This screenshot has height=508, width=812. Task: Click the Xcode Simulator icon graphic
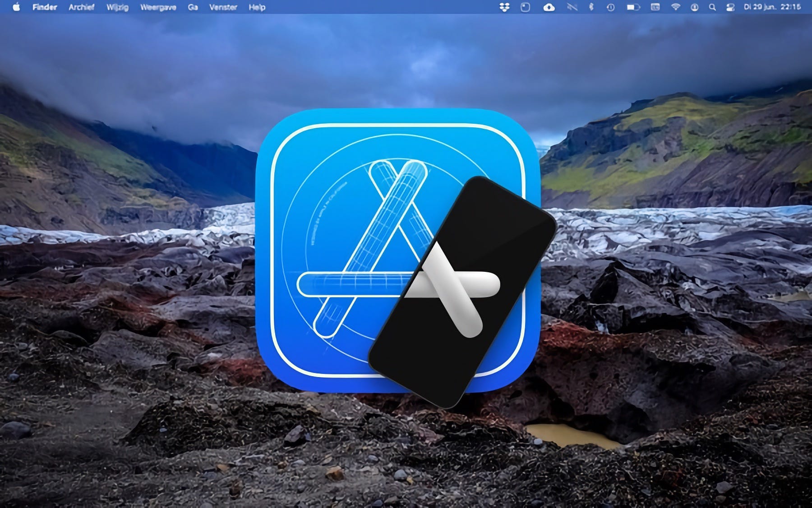pyautogui.click(x=406, y=258)
